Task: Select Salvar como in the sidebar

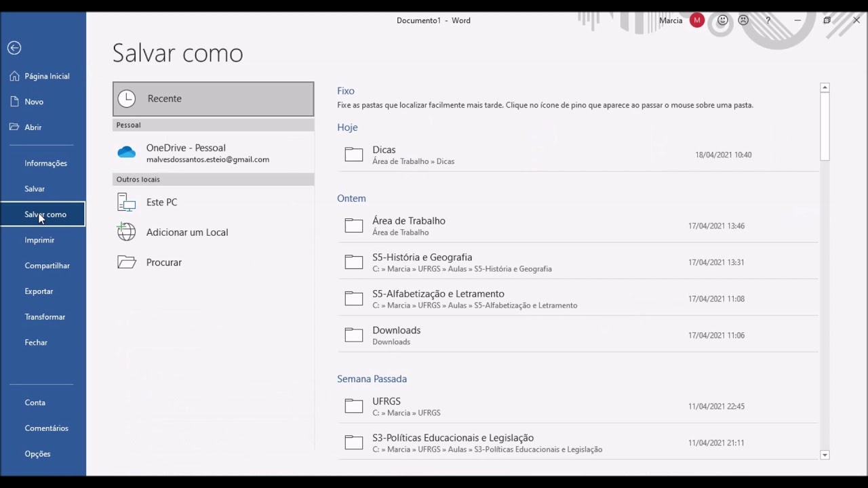Action: (x=43, y=214)
